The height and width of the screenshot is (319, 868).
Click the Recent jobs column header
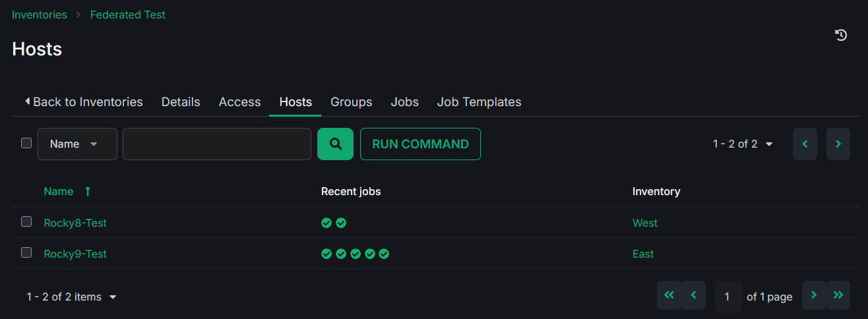tap(351, 191)
